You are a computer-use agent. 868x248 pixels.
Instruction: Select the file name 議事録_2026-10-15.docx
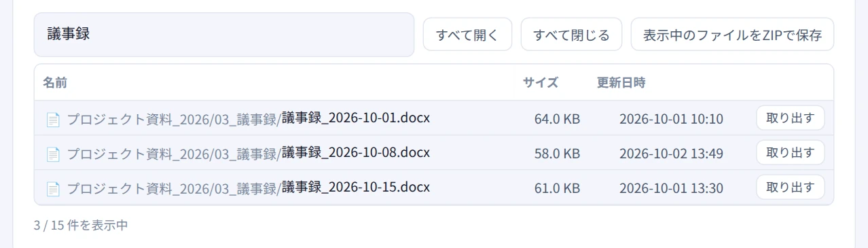coord(356,186)
